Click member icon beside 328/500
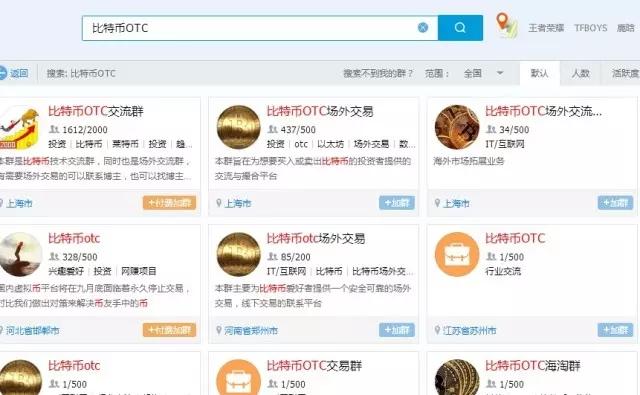 (x=54, y=257)
